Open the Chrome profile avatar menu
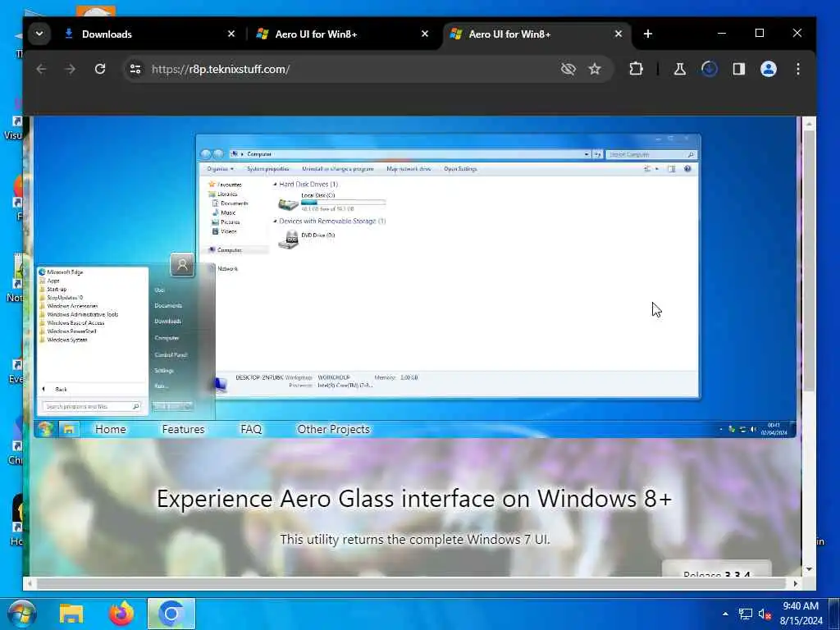Viewport: 840px width, 630px height. click(768, 69)
